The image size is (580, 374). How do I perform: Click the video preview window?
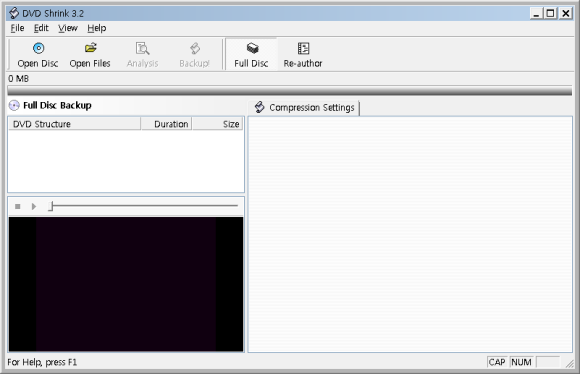point(126,284)
